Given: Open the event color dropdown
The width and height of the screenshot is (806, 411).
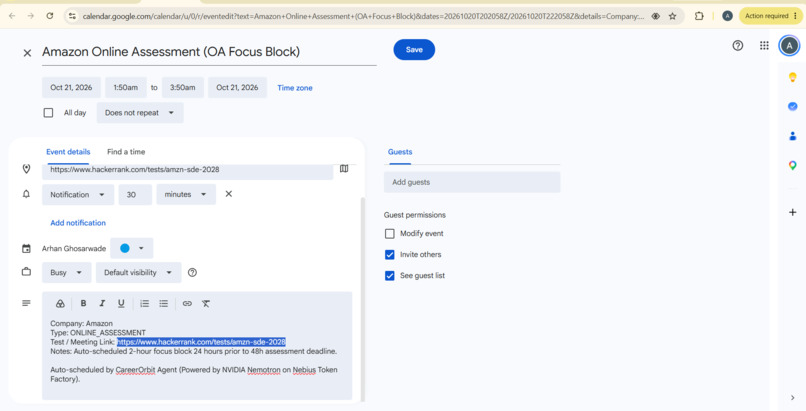Looking at the screenshot, I should point(132,248).
